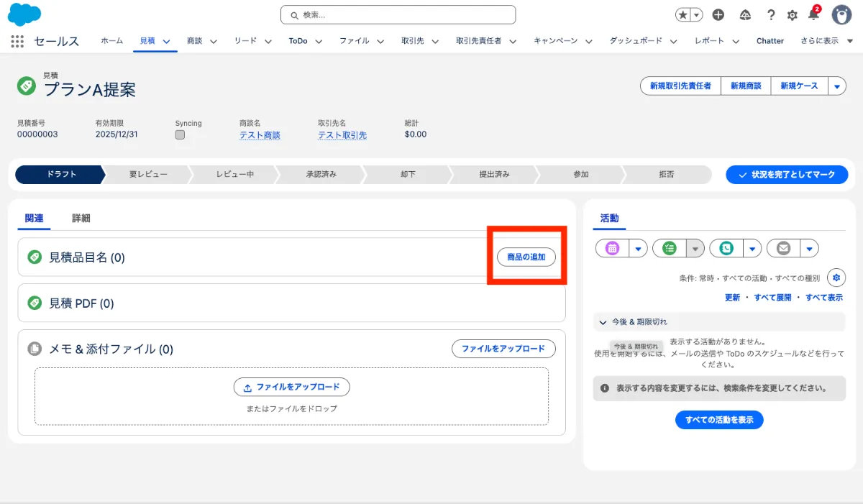Click the global create plus icon

pos(718,14)
